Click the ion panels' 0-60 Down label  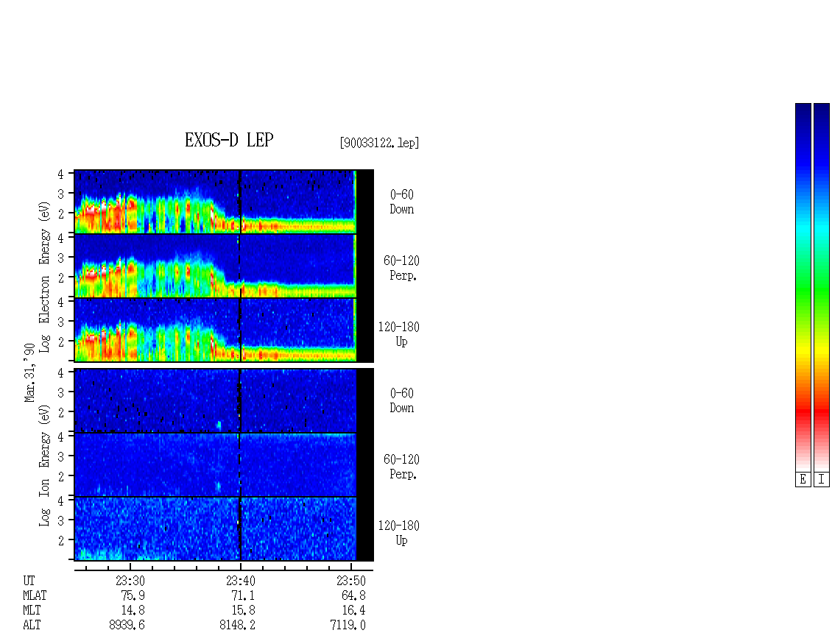coord(402,400)
